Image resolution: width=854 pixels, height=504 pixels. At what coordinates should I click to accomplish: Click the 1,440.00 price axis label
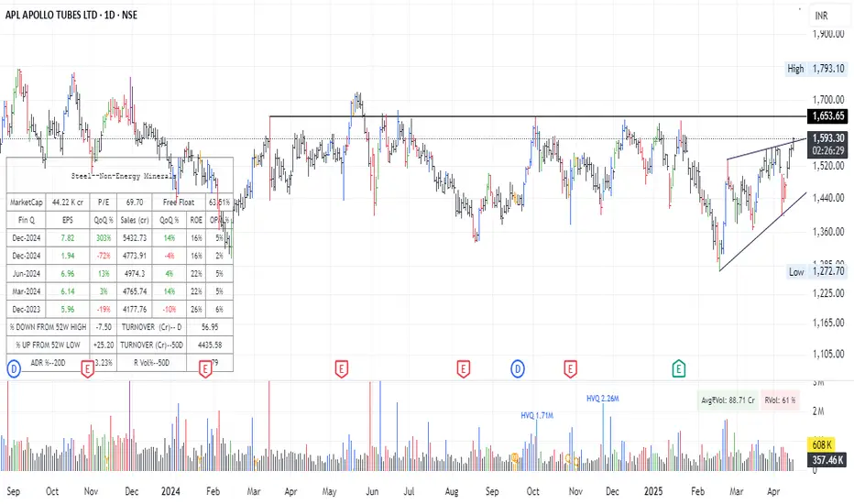(x=828, y=198)
